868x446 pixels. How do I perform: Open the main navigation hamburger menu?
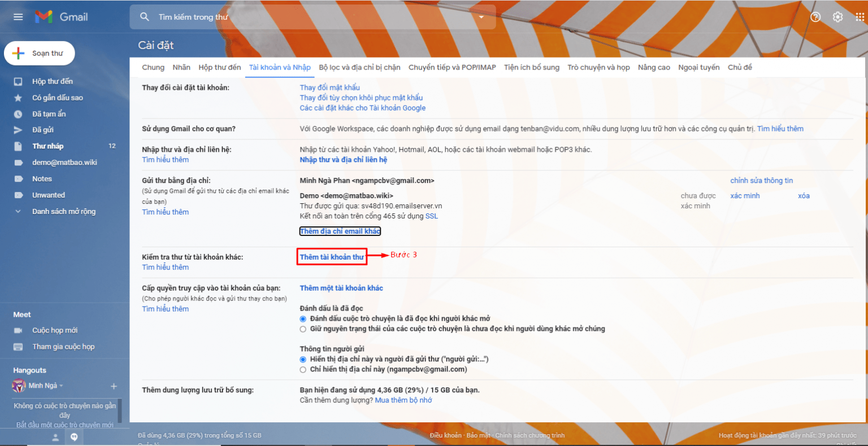coord(18,16)
